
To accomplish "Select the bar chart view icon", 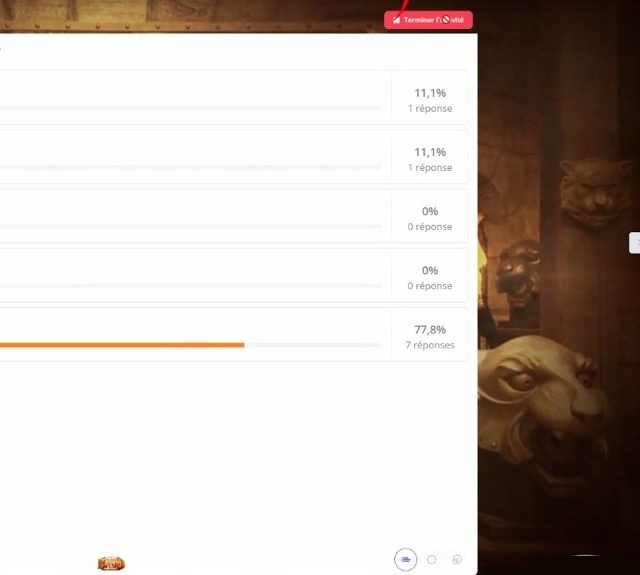I will [405, 559].
